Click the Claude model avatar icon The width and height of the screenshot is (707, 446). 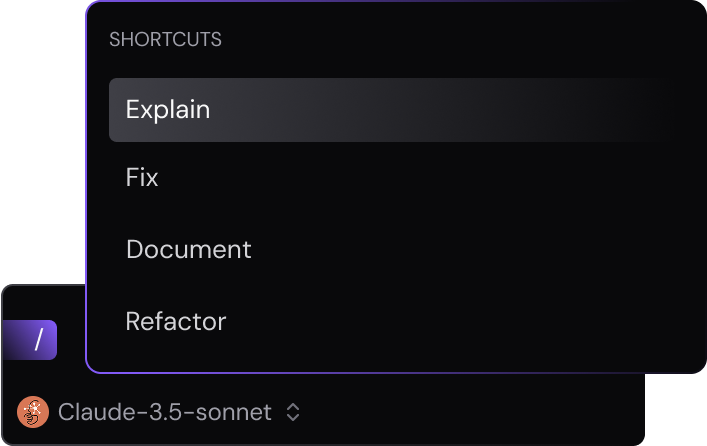click(x=33, y=412)
